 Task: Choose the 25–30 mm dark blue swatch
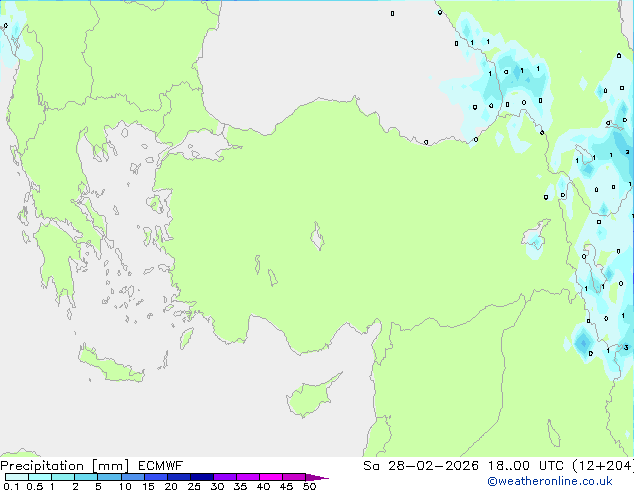pyautogui.click(x=202, y=477)
